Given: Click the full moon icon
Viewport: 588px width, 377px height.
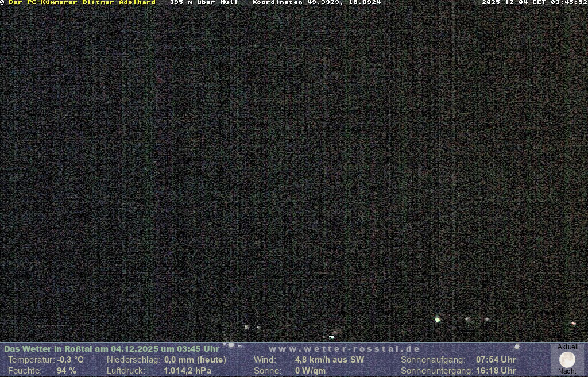Looking at the screenshot, I should [x=567, y=360].
